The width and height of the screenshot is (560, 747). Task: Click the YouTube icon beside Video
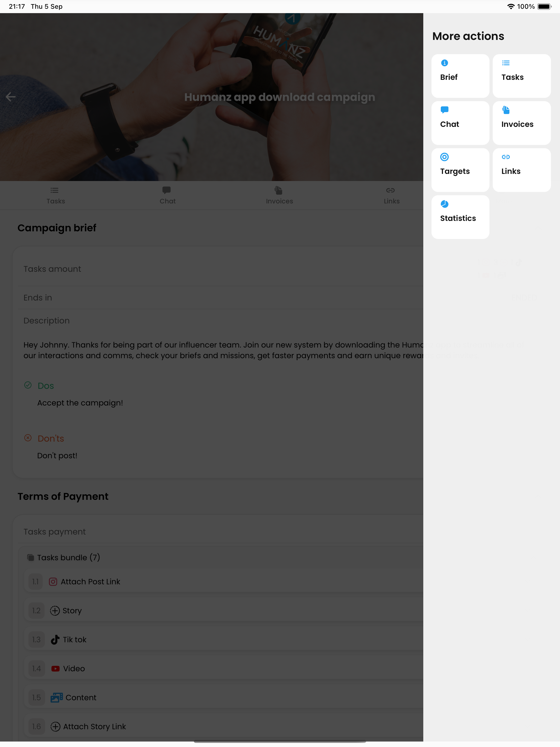point(56,669)
